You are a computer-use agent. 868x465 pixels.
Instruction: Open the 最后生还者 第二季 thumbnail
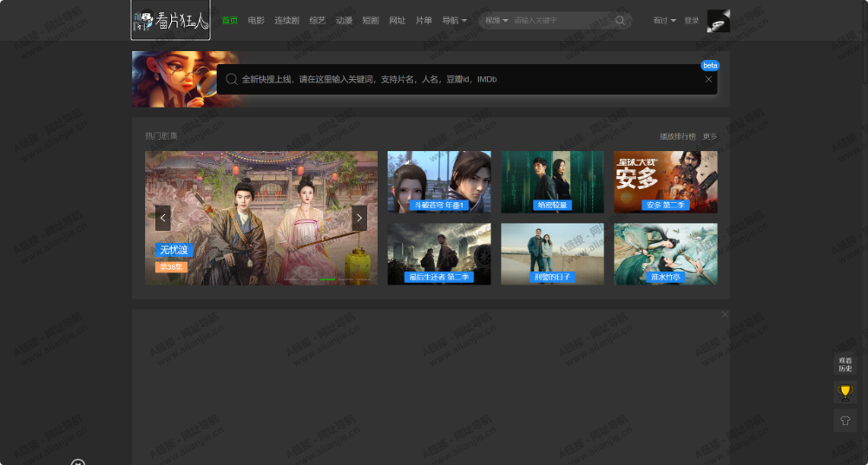(x=439, y=254)
